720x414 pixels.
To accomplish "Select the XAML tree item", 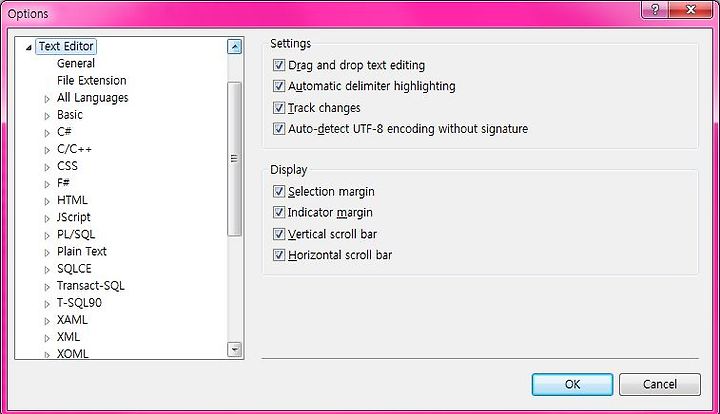I will (x=72, y=319).
